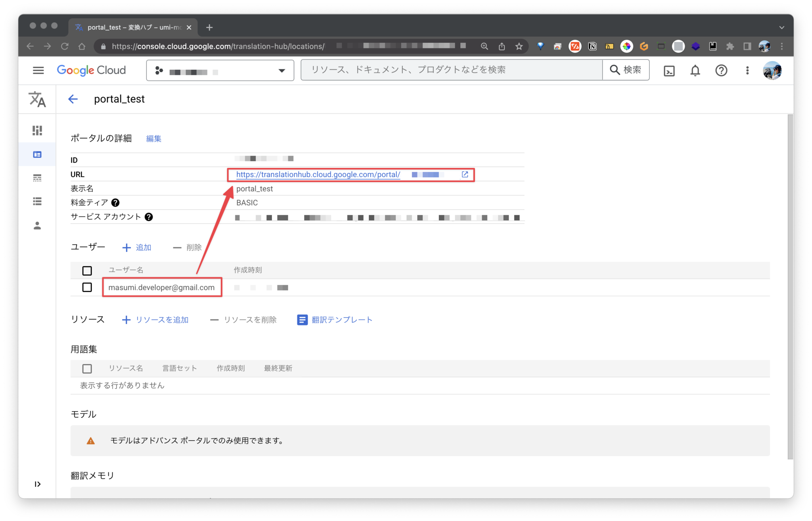Viewport: 812px width, 521px height.
Task: Open the Translation Hub logo icon
Action: coord(37,99)
